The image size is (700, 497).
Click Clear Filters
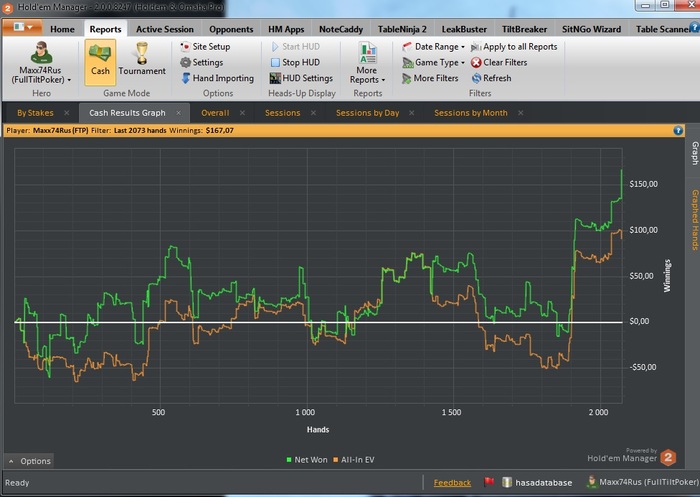pos(499,63)
